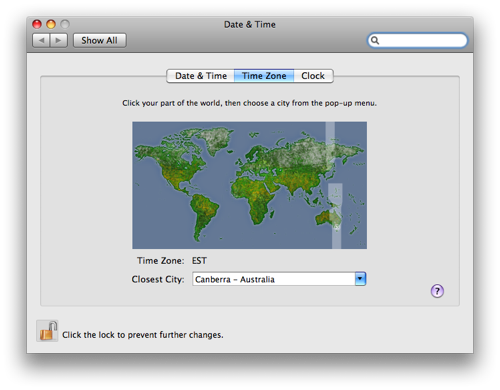Image resolution: width=500 pixels, height=390 pixels.
Task: Select the Time Zone tab
Action: [x=264, y=76]
